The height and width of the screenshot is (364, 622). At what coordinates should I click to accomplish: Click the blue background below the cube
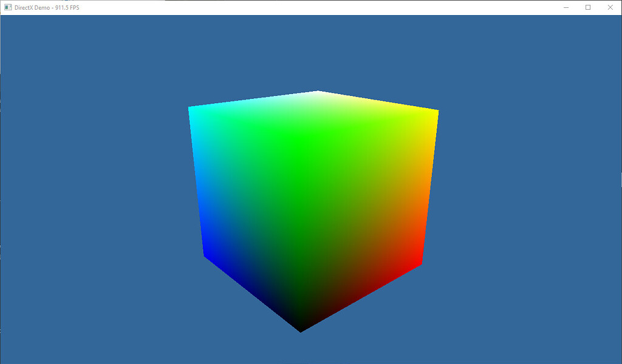point(311,349)
